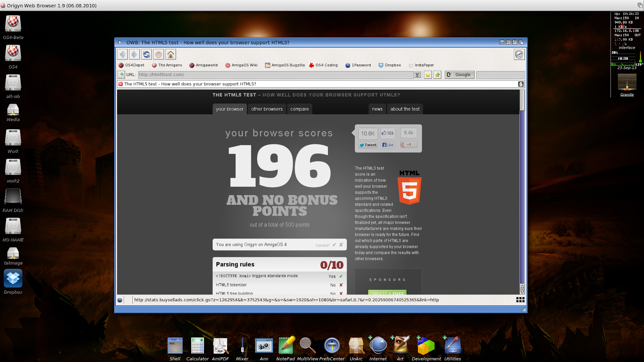Image resolution: width=644 pixels, height=362 pixels.
Task: Click the Facebook Like button
Action: click(388, 145)
